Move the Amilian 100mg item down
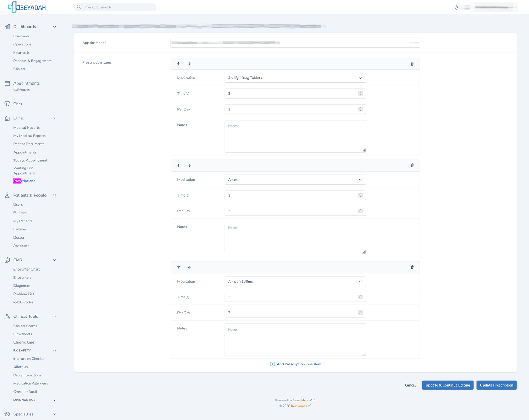Screen dimensions: 529x420 [x=189, y=267]
